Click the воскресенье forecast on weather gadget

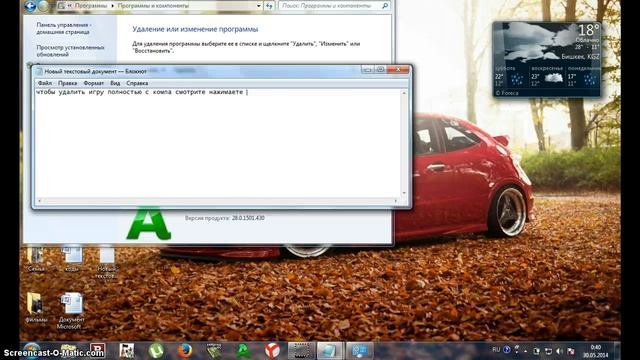click(547, 76)
